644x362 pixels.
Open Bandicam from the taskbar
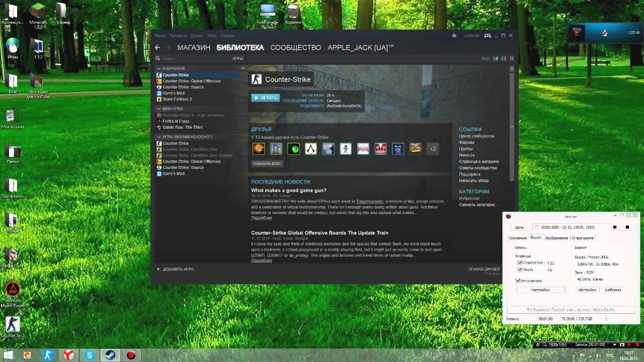pyautogui.click(x=131, y=355)
